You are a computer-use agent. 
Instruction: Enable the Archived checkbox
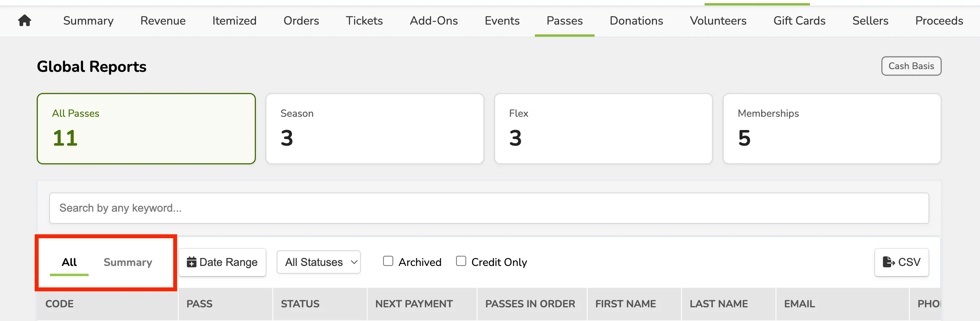(388, 261)
